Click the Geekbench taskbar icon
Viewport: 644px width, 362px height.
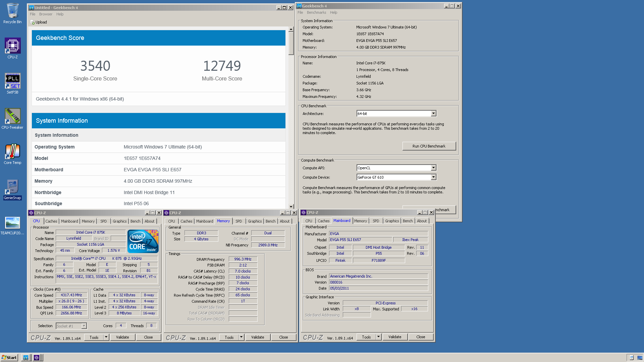click(25, 358)
